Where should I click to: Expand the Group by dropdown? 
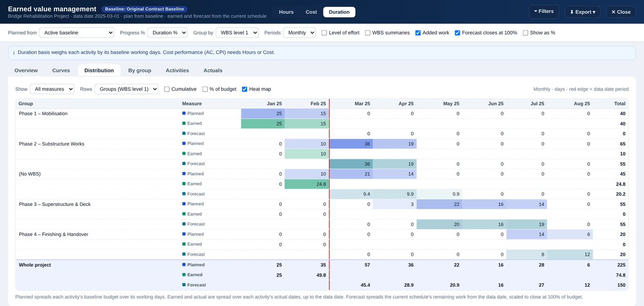click(x=237, y=33)
